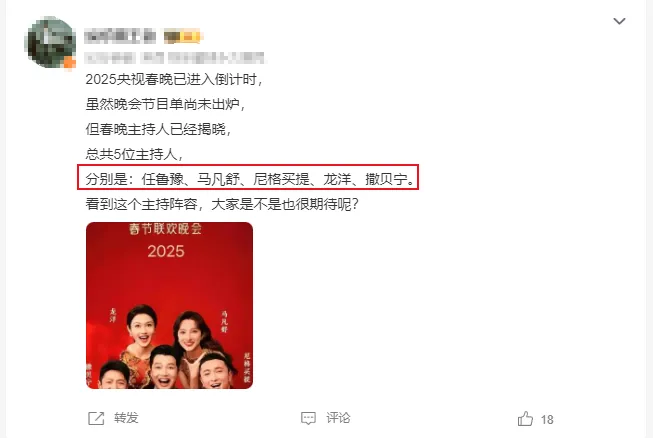Like the post with the thumbs-up icon
The image size is (653, 438).
coord(525,418)
